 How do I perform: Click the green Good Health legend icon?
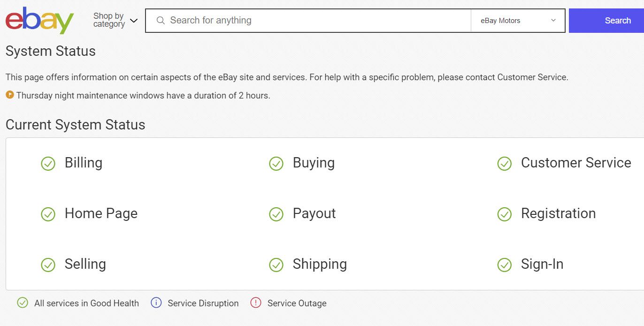pos(23,303)
